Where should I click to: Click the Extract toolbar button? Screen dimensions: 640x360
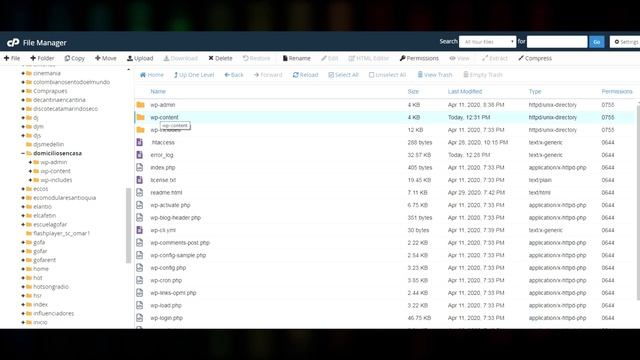[495, 58]
